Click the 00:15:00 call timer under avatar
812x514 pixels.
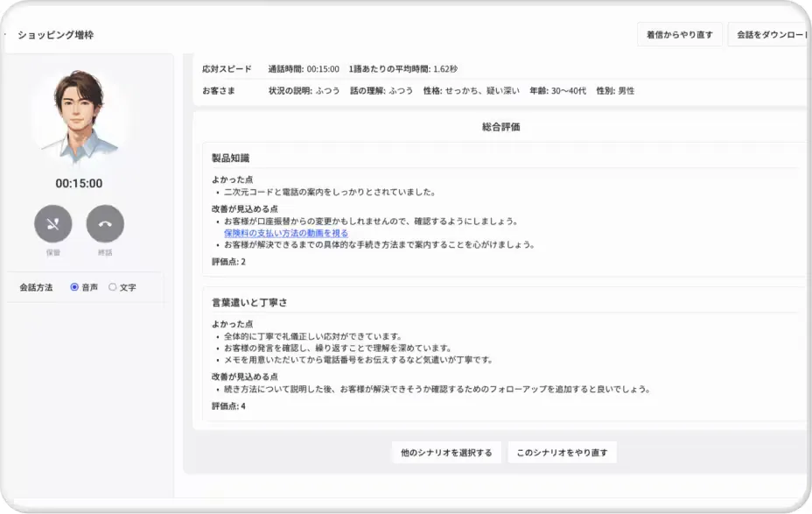click(x=80, y=183)
